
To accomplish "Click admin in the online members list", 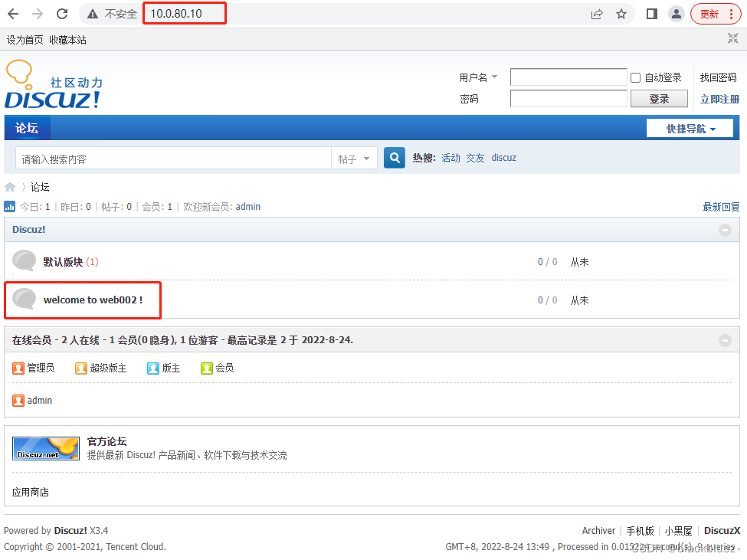I will 40,401.
